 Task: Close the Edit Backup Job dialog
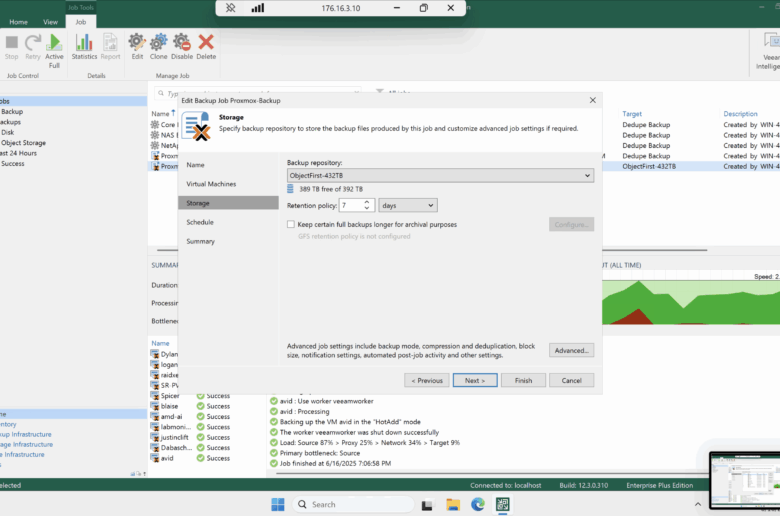tap(592, 100)
